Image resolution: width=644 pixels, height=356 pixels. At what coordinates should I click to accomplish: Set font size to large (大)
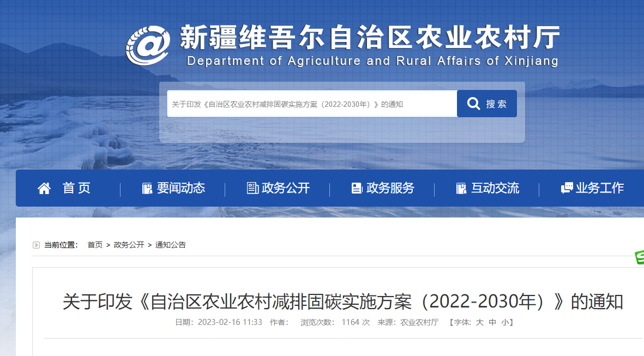tap(479, 322)
